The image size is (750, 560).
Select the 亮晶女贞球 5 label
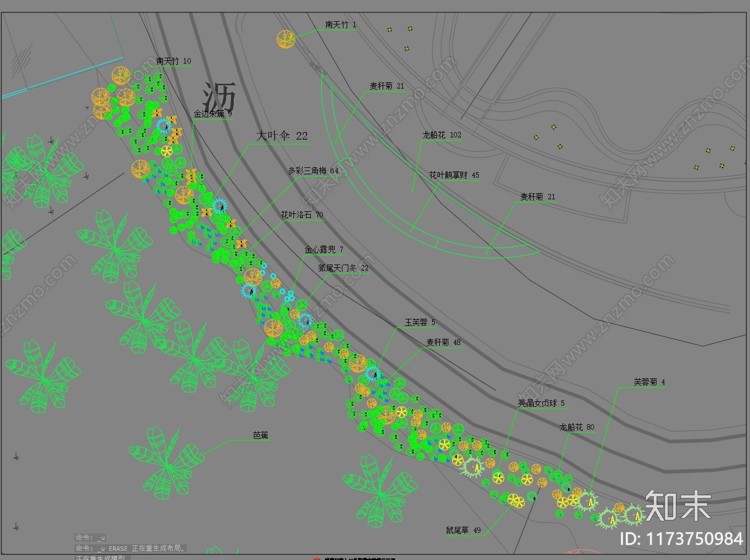click(541, 404)
